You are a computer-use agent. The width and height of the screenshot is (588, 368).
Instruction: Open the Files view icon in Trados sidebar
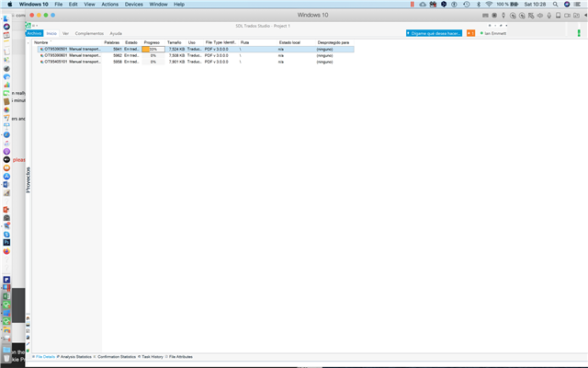pos(28,331)
